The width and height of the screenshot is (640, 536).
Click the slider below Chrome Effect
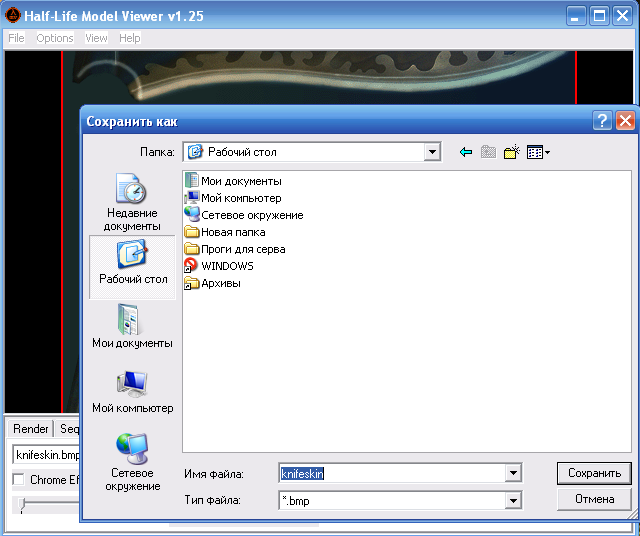tap(24, 505)
